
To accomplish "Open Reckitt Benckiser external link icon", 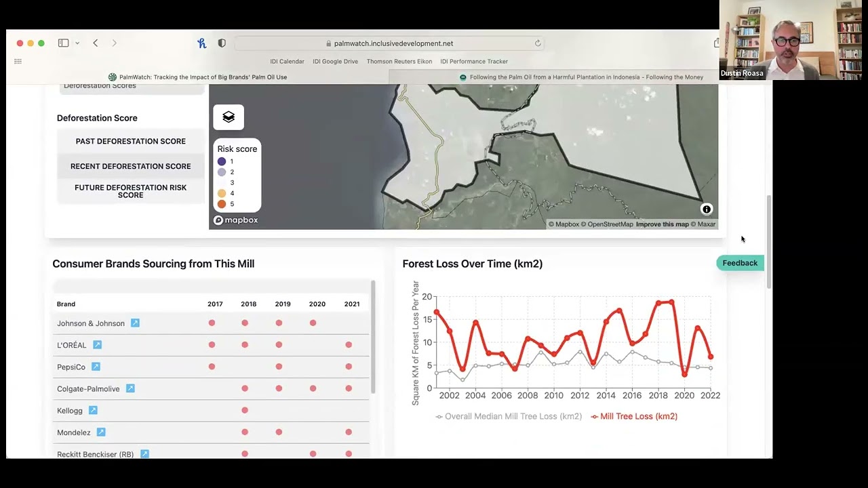I will [x=144, y=453].
